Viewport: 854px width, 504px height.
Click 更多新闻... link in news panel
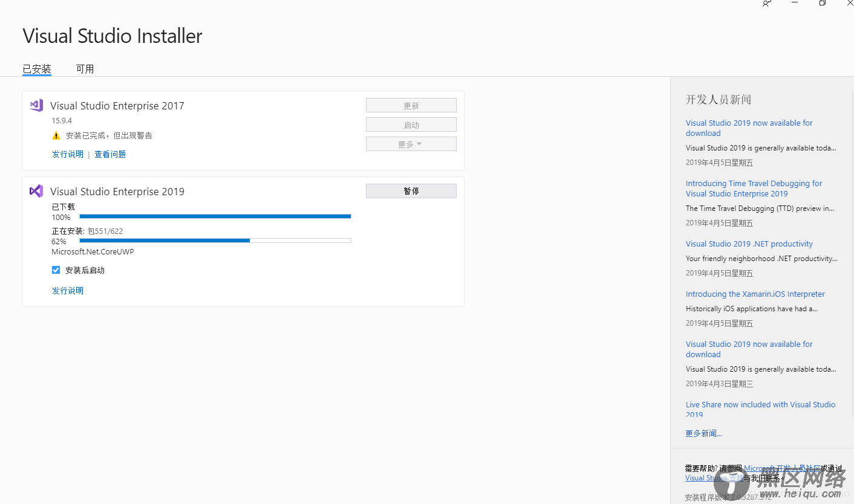point(703,433)
